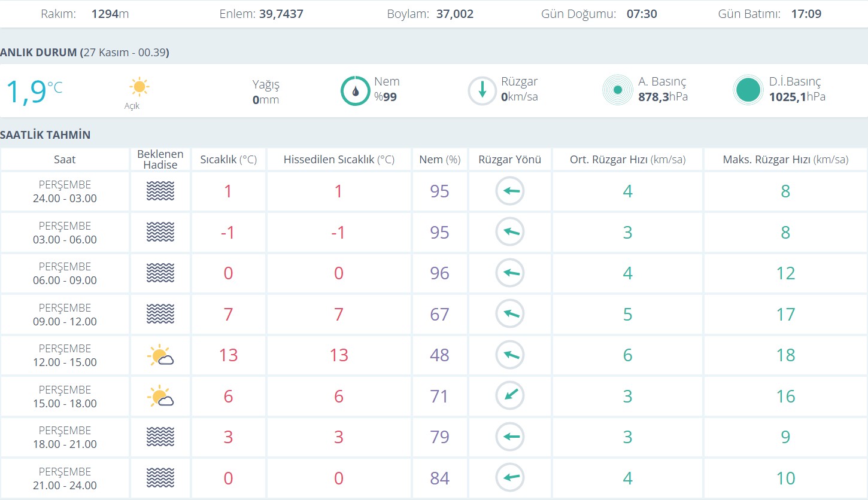This screenshot has width=868, height=500.
Task: Click partly cloudy icon for 15.00 - 18.00
Action: [x=160, y=397]
